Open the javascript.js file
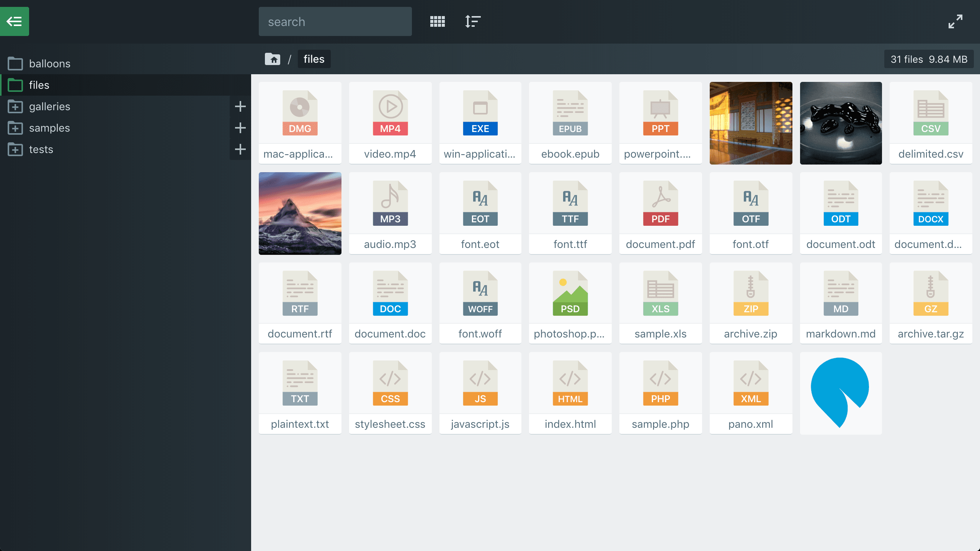Screen dimensions: 980x551 tap(480, 393)
